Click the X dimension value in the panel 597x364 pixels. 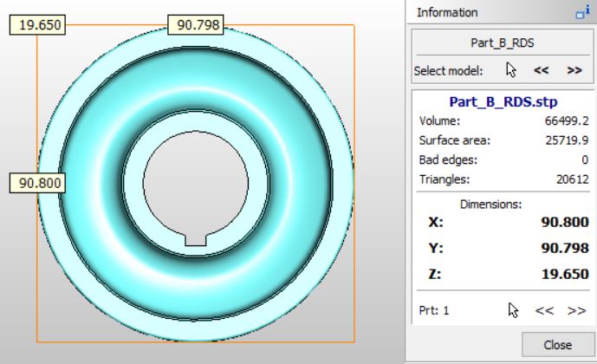565,222
